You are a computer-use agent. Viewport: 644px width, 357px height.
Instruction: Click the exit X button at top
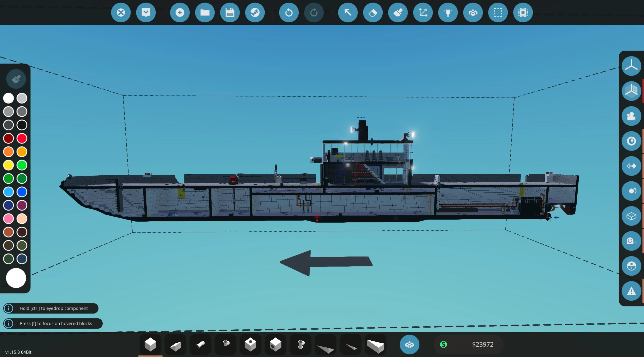click(121, 12)
